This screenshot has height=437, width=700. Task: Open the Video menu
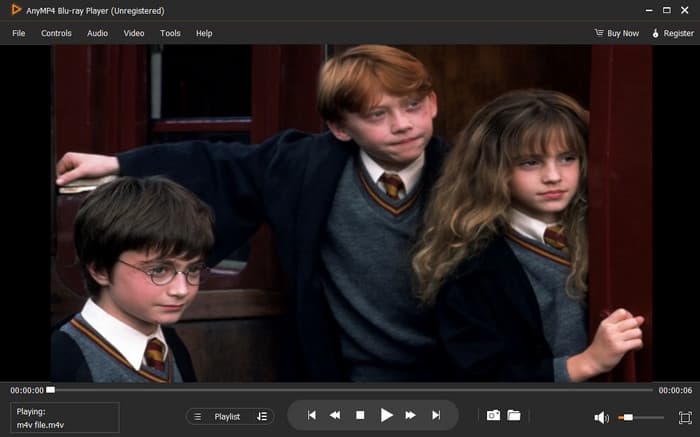click(134, 33)
